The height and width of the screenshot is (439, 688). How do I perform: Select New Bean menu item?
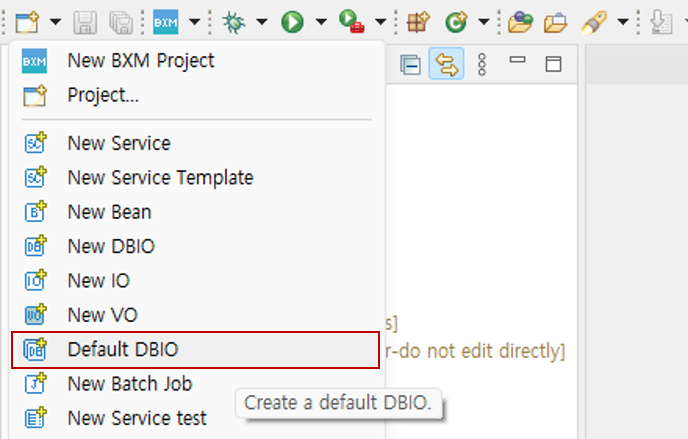pos(197,212)
